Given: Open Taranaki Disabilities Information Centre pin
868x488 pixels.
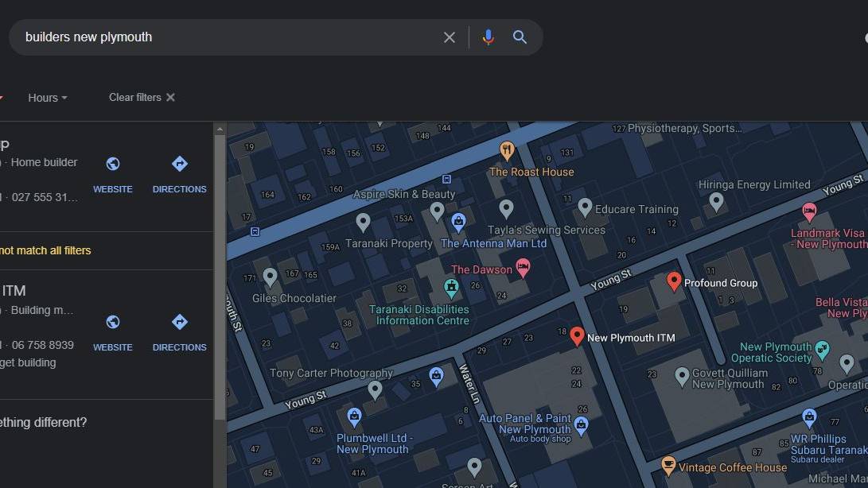Looking at the screenshot, I should pos(451,287).
